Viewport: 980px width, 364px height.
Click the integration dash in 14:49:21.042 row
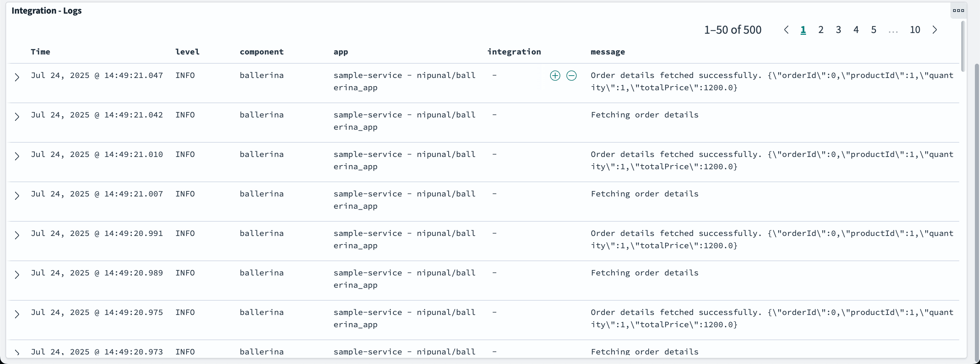494,115
